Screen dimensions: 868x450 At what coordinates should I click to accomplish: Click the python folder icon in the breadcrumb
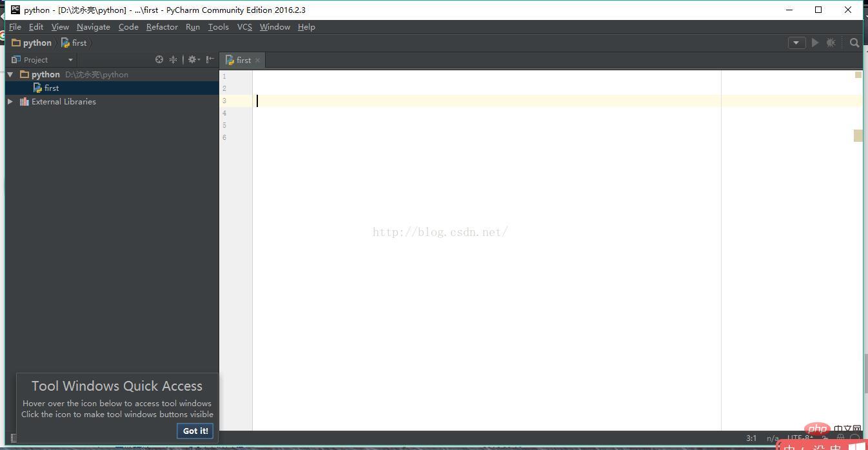point(16,43)
